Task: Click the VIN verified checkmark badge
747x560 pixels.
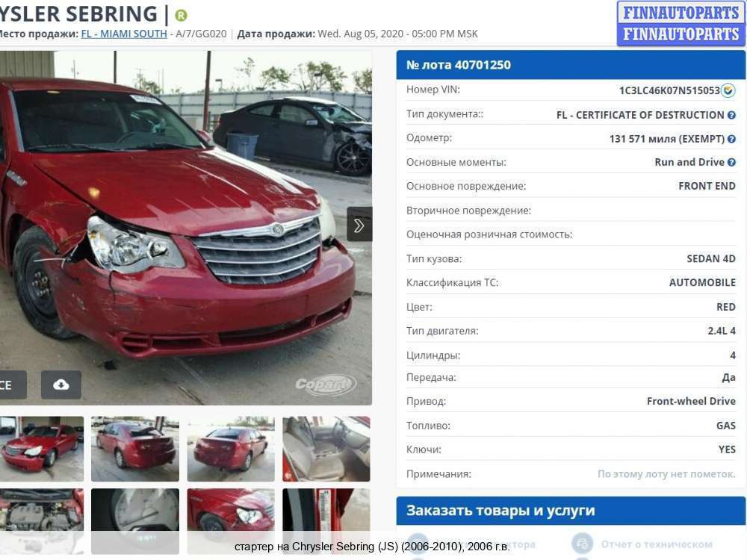Action: tap(728, 90)
